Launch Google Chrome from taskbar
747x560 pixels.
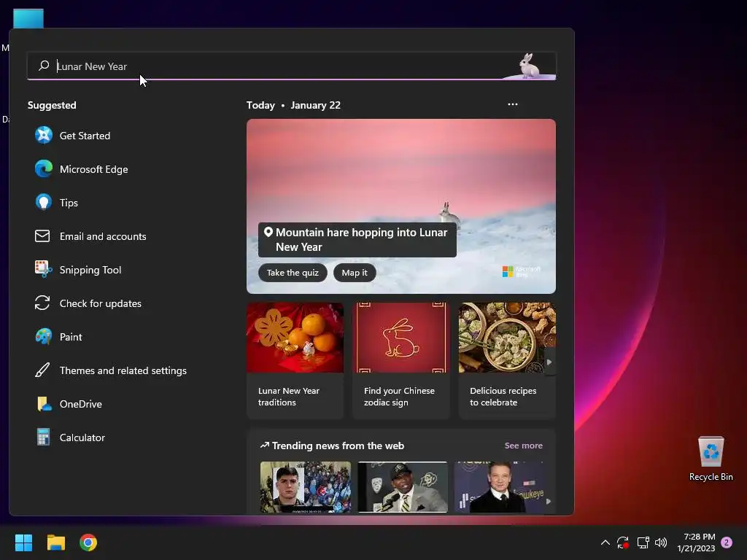[x=88, y=542]
